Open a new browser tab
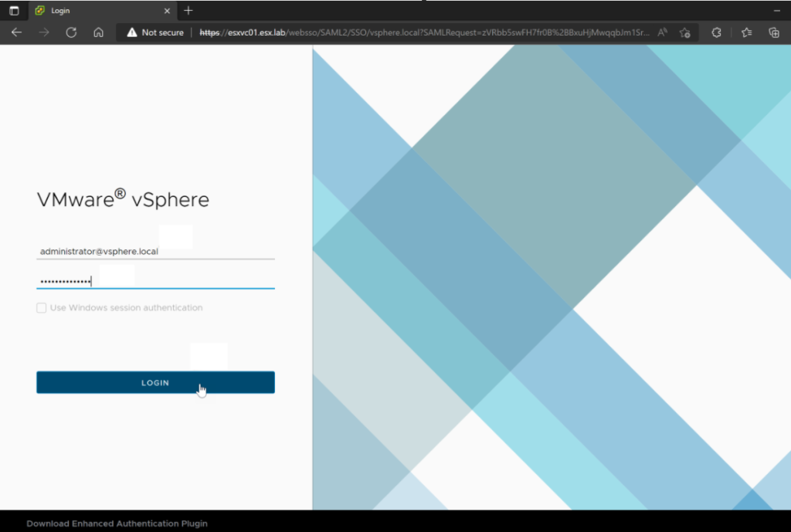Screen dimensions: 791x532 (x=188, y=11)
